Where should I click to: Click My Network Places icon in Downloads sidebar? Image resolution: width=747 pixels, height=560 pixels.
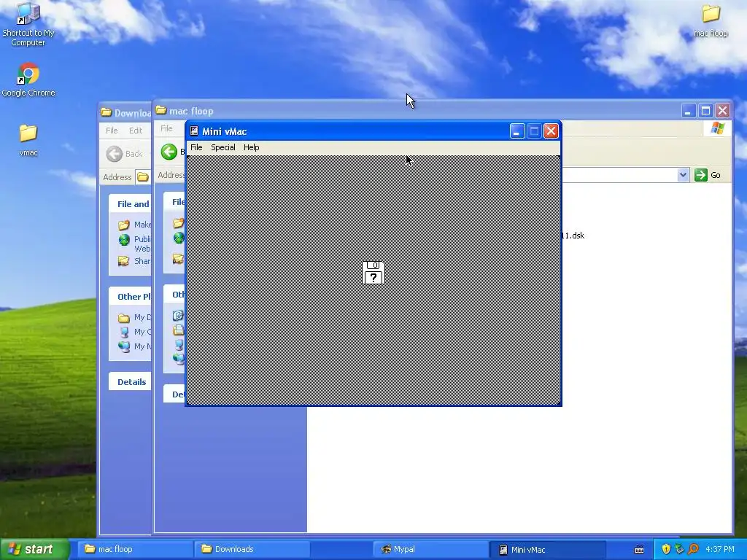[124, 346]
